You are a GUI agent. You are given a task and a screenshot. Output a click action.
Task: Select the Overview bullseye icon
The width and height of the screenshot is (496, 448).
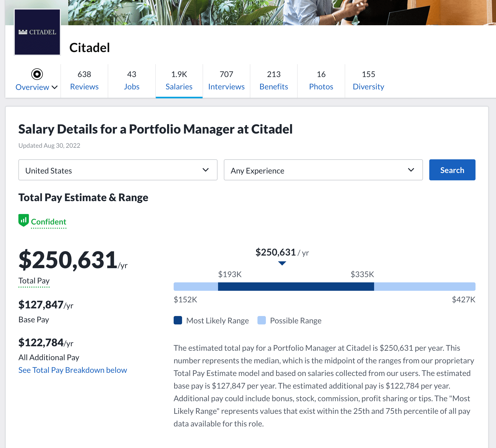coord(37,74)
